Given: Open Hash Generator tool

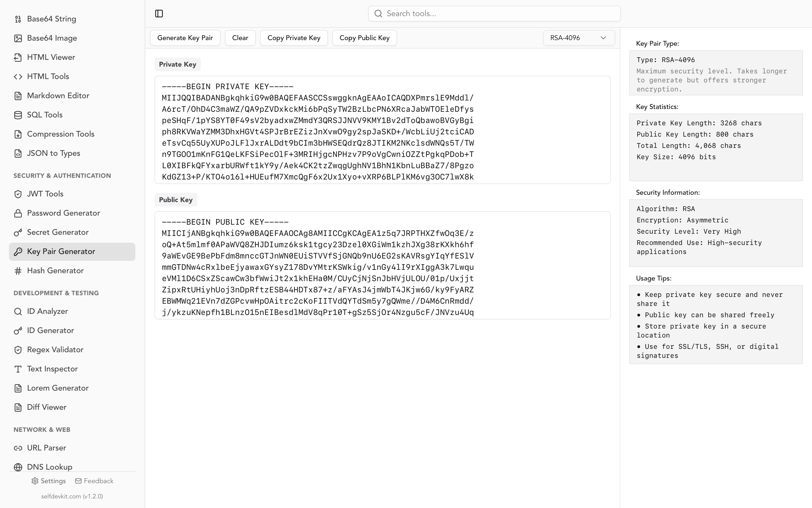Looking at the screenshot, I should tap(72, 270).
